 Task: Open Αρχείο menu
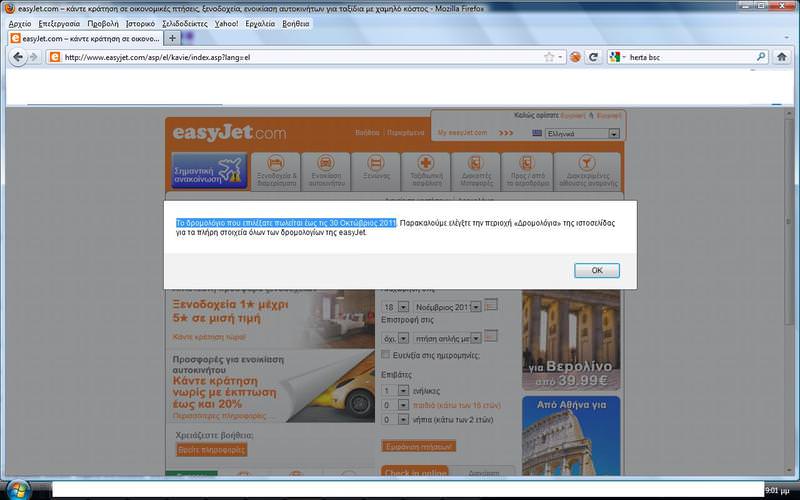(20, 23)
